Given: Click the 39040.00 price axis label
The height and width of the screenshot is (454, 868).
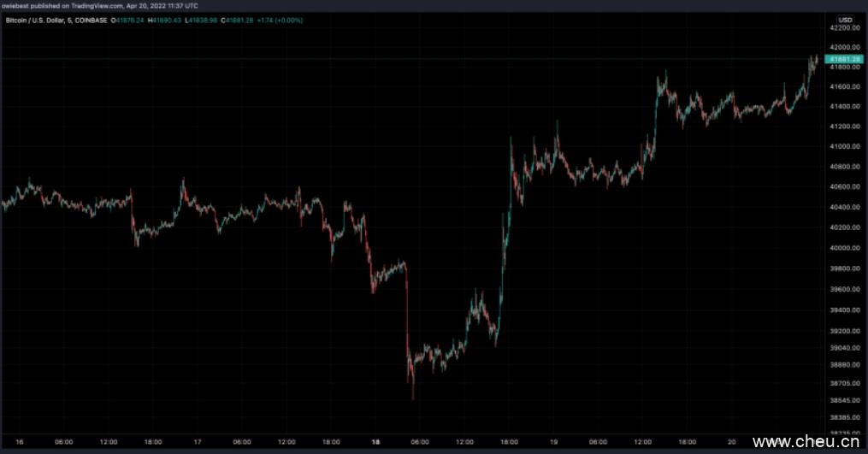Looking at the screenshot, I should coord(844,348).
